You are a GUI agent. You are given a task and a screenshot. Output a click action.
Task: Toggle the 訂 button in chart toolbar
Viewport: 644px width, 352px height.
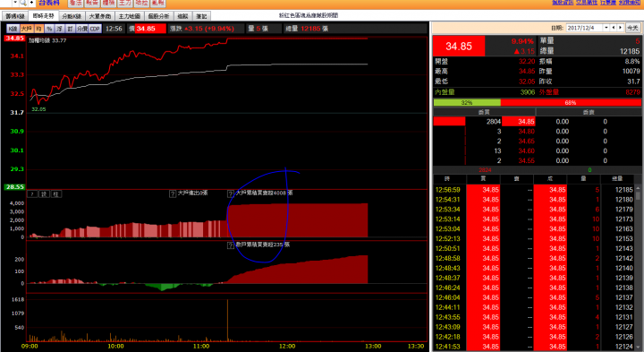(71, 29)
